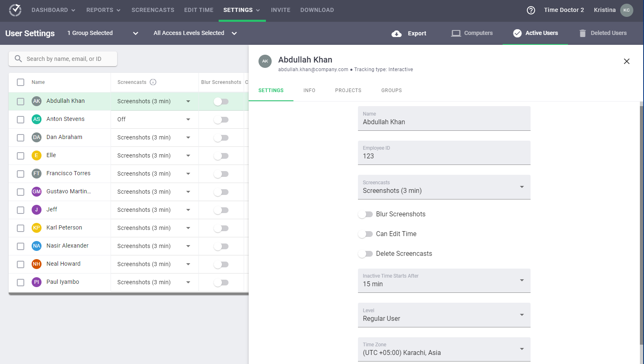This screenshot has height=364, width=644.
Task: Click the Time Doctor logo icon
Action: tap(15, 10)
